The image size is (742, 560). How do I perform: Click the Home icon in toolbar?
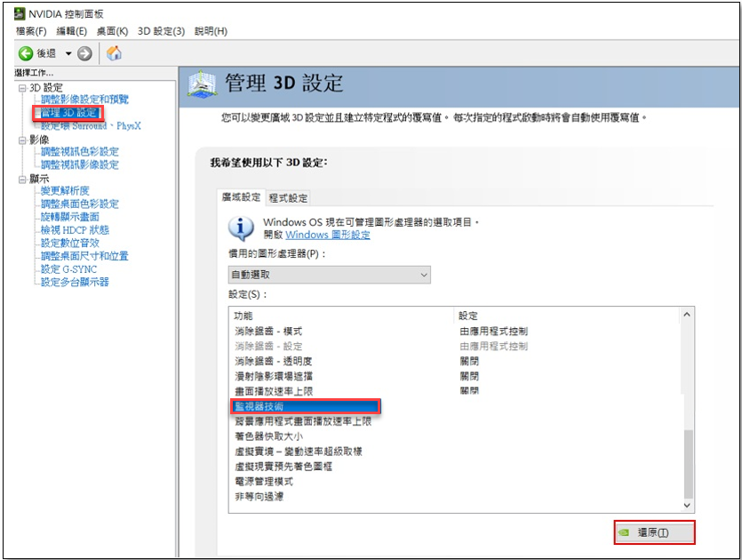114,53
